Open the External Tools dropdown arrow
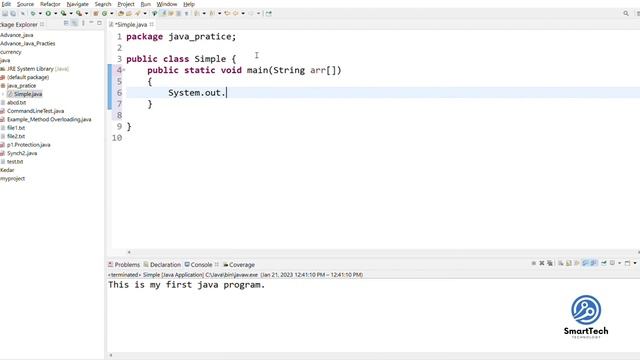This screenshot has height=360, width=640. click(x=87, y=13)
